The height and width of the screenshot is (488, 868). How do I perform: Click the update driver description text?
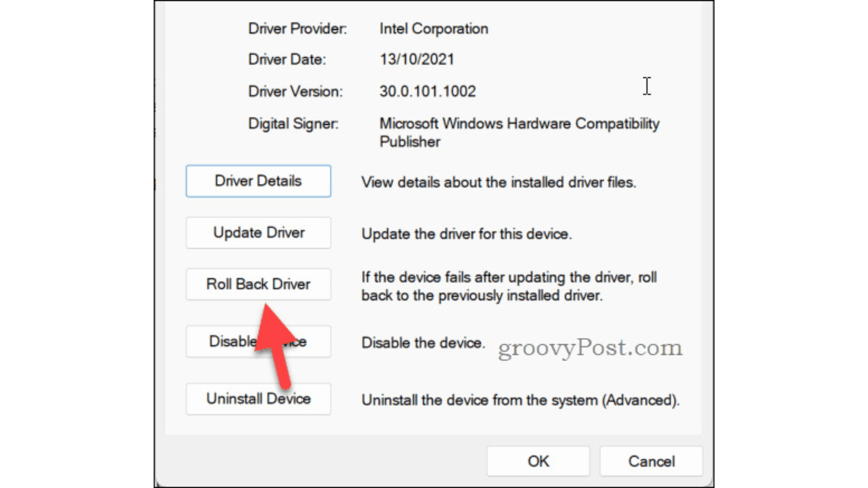[x=467, y=234]
